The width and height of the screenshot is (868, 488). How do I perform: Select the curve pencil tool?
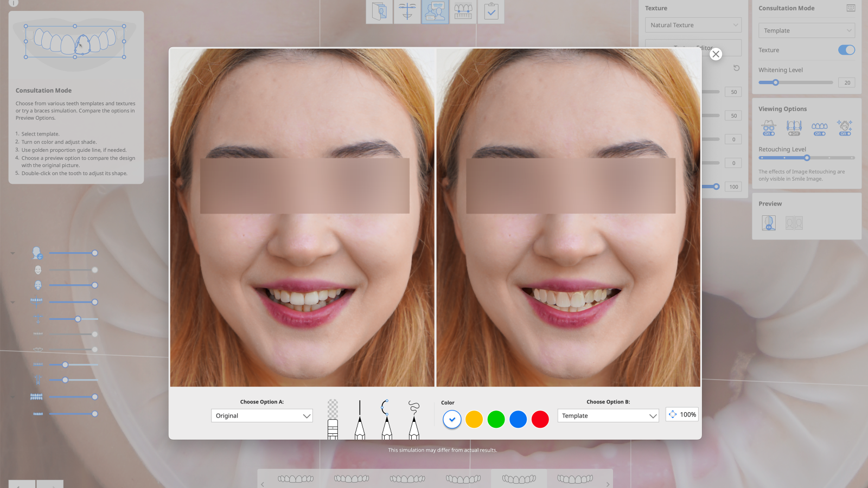386,419
